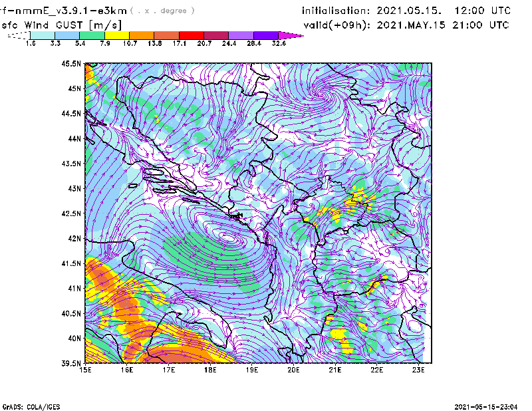Click the "sfc Wind GUST [m/s]" title
532x411 pixels.
pyautogui.click(x=61, y=25)
